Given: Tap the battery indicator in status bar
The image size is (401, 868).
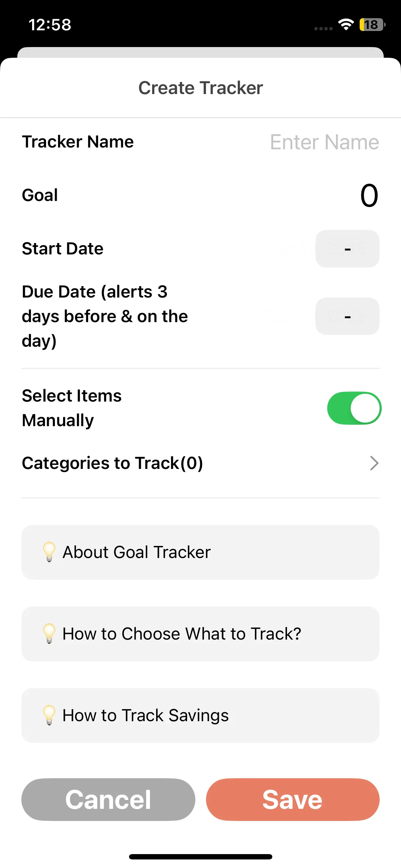Looking at the screenshot, I should tap(372, 25).
